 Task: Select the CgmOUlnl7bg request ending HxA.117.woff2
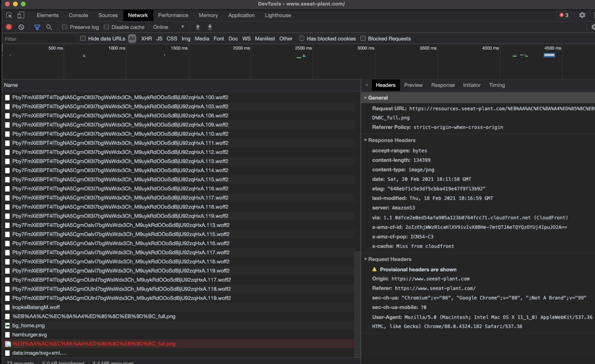(x=178, y=280)
